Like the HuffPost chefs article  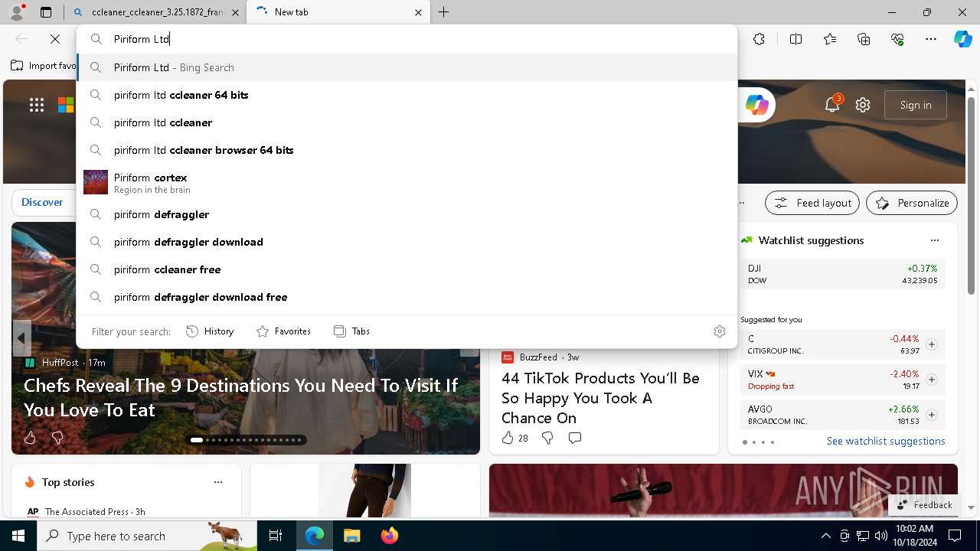point(30,438)
